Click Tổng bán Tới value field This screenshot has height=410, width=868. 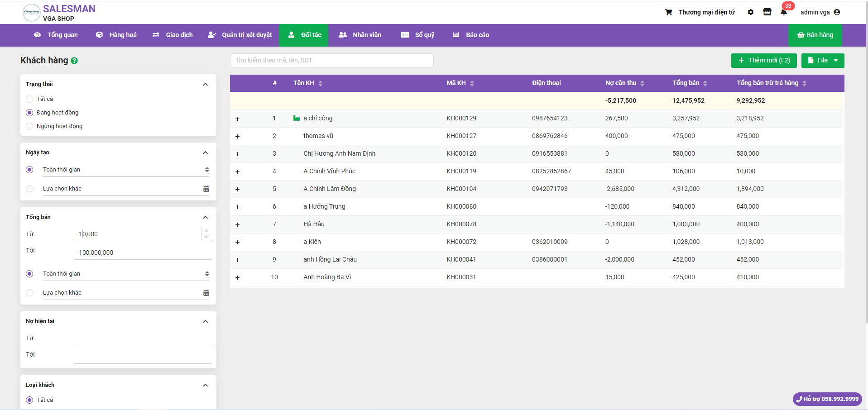click(142, 253)
